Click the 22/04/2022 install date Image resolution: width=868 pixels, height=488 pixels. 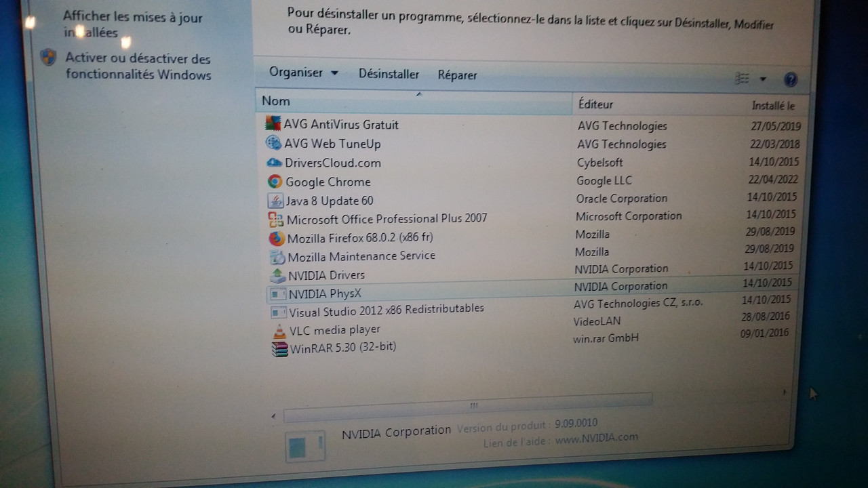pyautogui.click(x=774, y=180)
